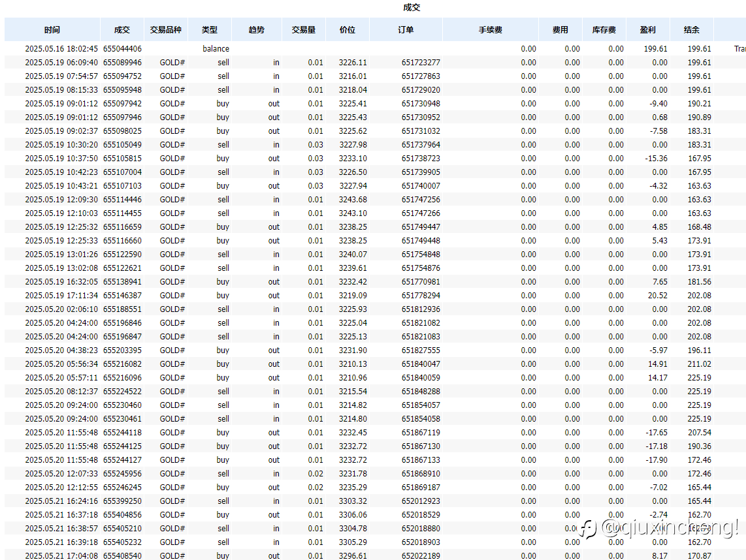This screenshot has width=746, height=560.
Task: Click order number 651854058
Action: (421, 419)
